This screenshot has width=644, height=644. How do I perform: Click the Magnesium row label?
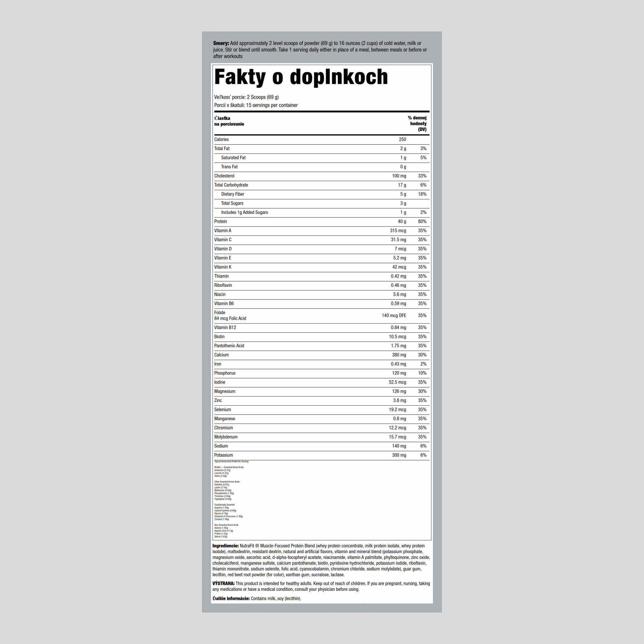[225, 391]
